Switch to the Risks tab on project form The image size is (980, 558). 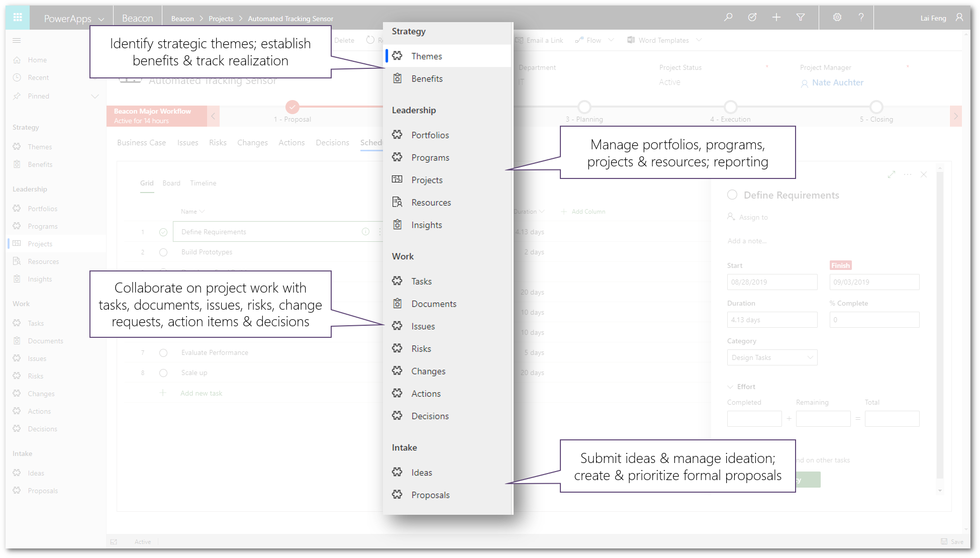click(x=218, y=143)
